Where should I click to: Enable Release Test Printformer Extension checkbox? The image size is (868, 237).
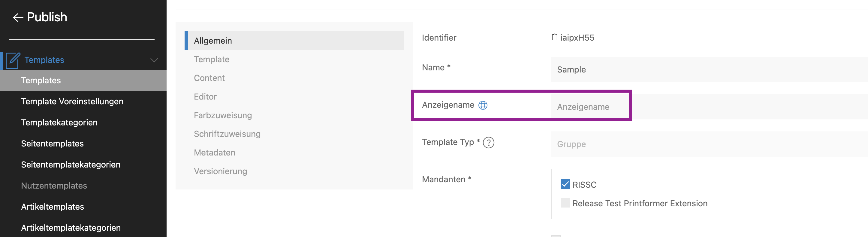tap(565, 203)
